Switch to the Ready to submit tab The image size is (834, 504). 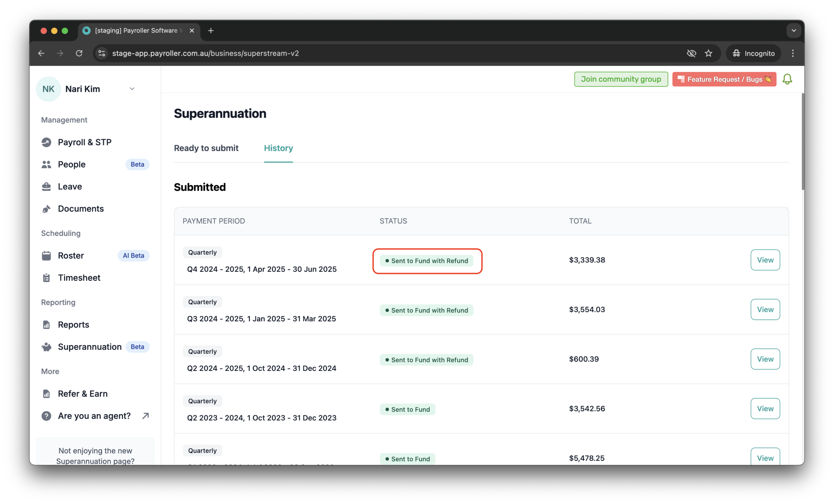point(206,148)
